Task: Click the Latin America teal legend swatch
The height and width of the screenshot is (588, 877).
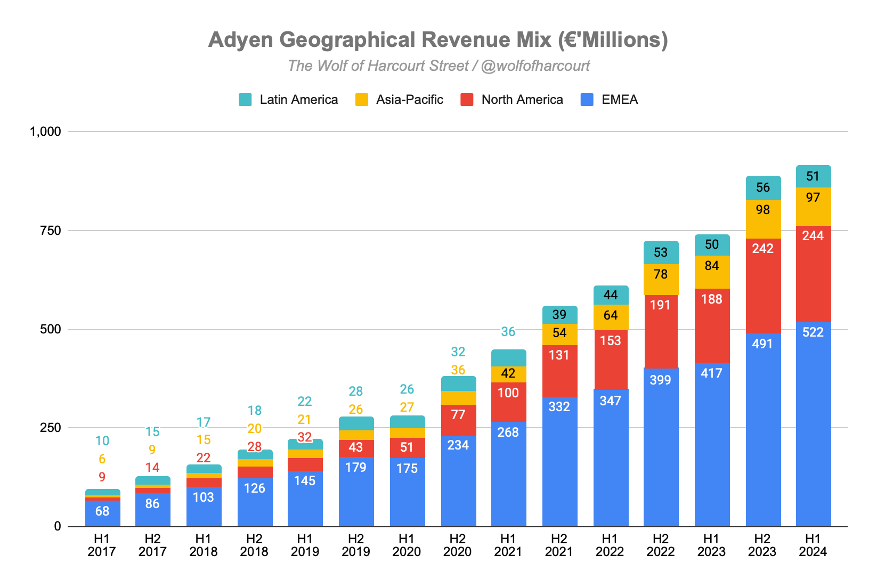Action: click(246, 100)
